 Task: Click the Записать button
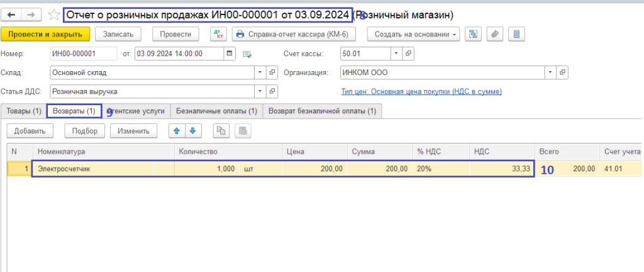point(118,34)
